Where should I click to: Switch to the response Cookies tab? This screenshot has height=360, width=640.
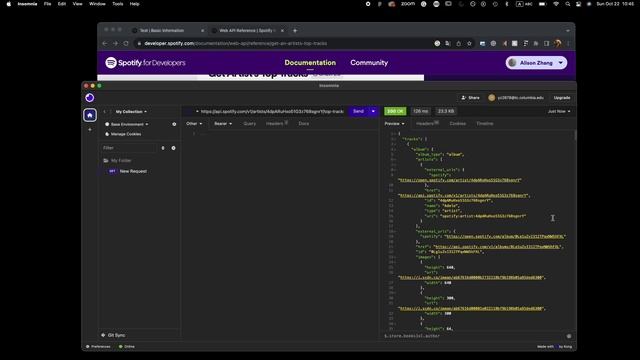[458, 123]
